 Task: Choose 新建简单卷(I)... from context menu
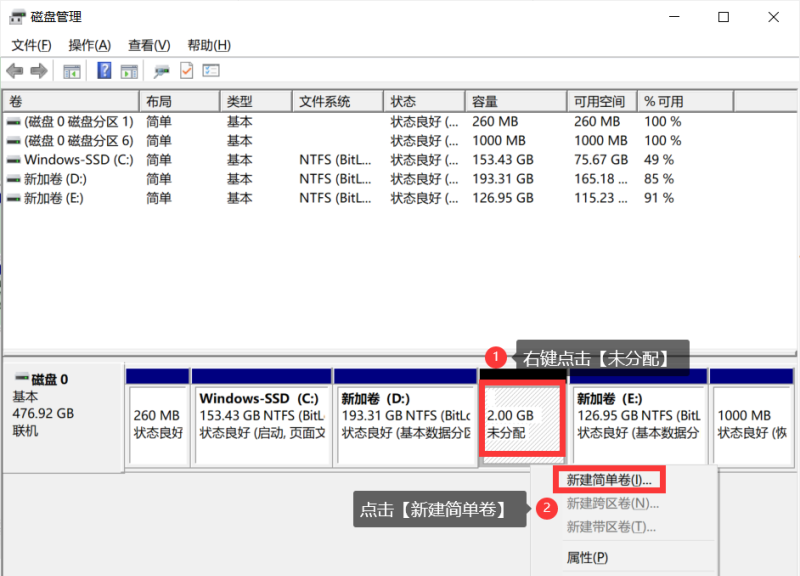click(x=609, y=480)
